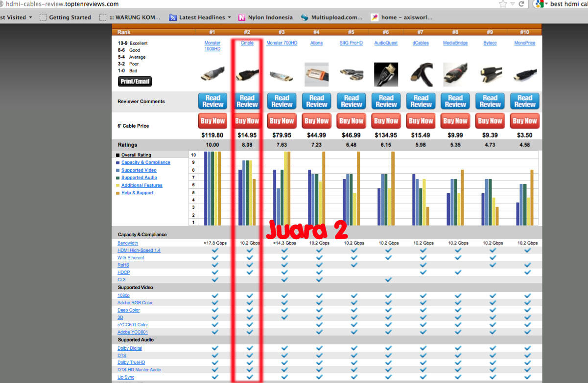Open the Atlona product link
The width and height of the screenshot is (588, 383).
[x=316, y=43]
